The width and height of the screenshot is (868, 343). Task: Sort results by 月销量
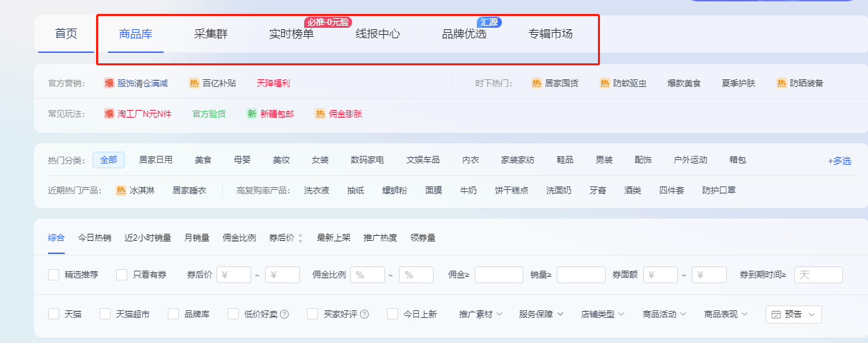pos(197,238)
